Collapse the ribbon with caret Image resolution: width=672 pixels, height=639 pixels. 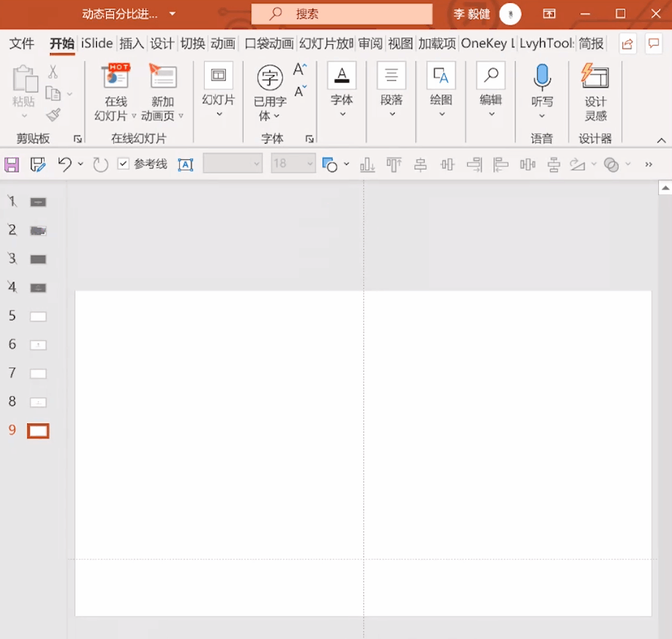pos(661,141)
